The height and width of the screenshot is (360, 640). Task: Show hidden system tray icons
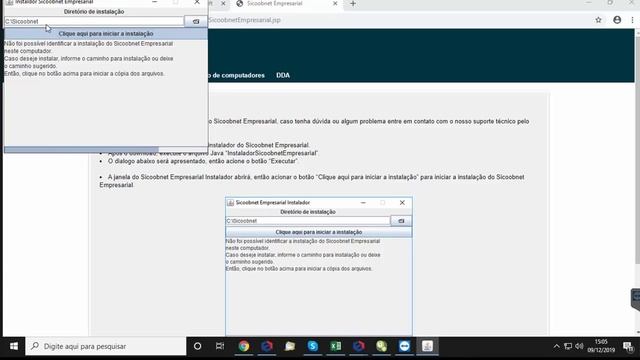coord(556,347)
